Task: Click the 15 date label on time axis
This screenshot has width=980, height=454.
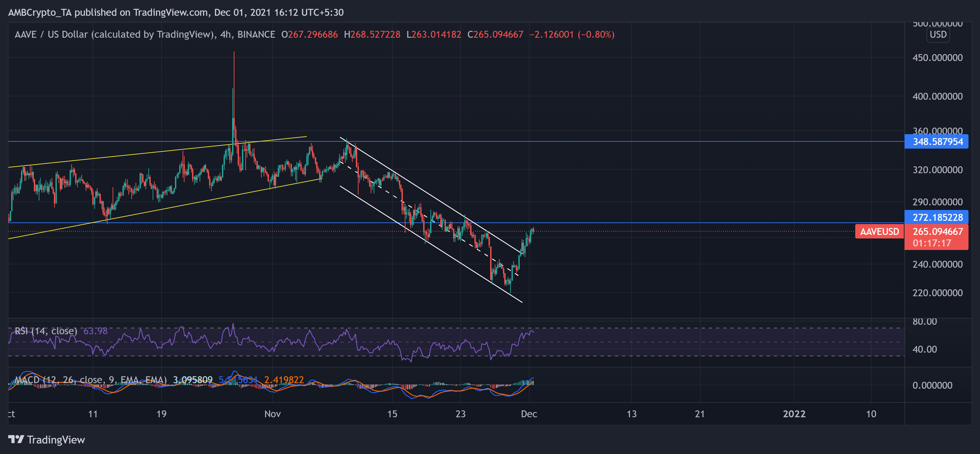Action: click(392, 414)
